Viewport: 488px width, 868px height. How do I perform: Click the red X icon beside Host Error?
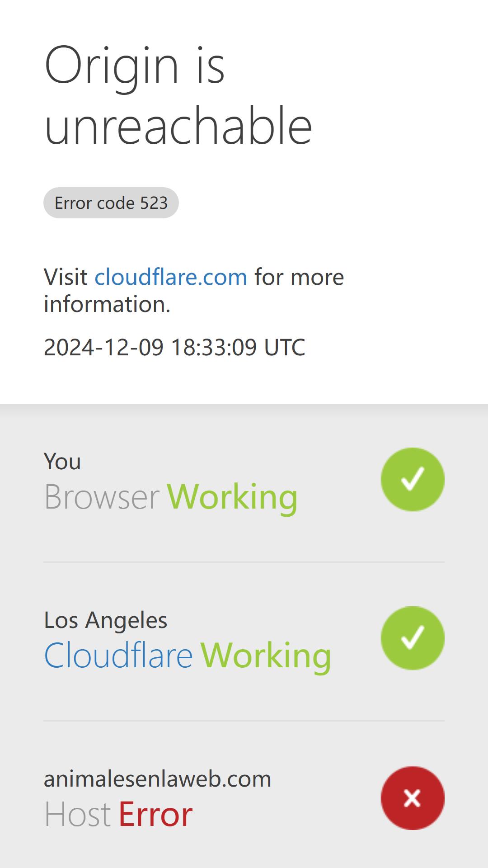coord(413,798)
